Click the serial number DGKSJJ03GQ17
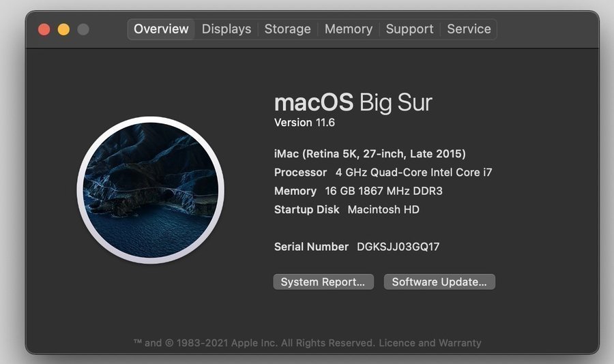Viewport: 614px width, 364px height. point(398,247)
